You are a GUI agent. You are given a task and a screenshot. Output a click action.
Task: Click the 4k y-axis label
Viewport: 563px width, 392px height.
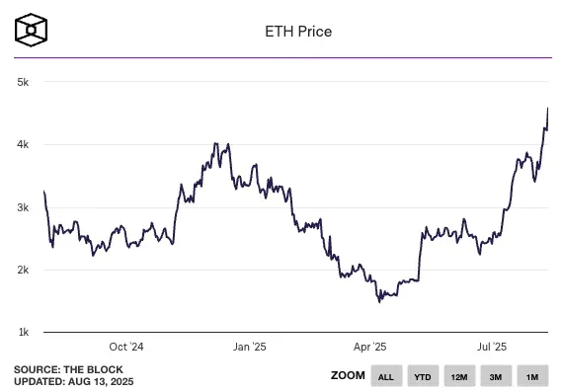click(23, 145)
